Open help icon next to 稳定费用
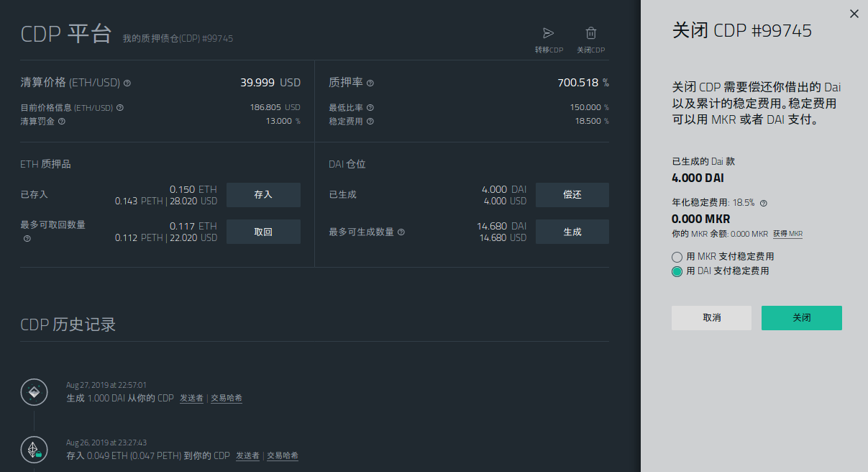This screenshot has height=472, width=868. pos(370,122)
